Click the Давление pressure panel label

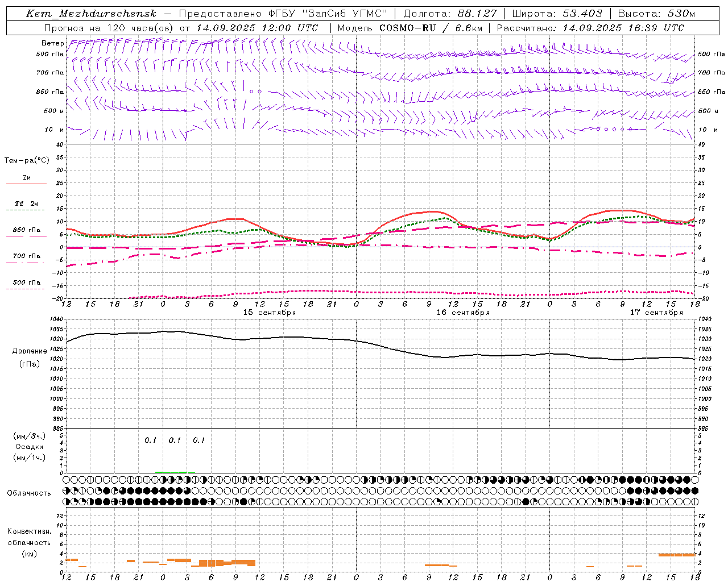30,351
